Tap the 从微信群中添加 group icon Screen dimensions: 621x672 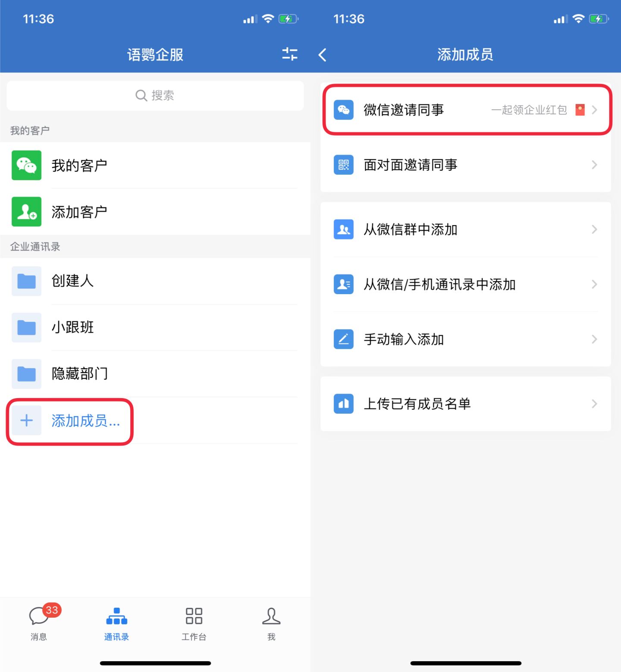pos(344,229)
